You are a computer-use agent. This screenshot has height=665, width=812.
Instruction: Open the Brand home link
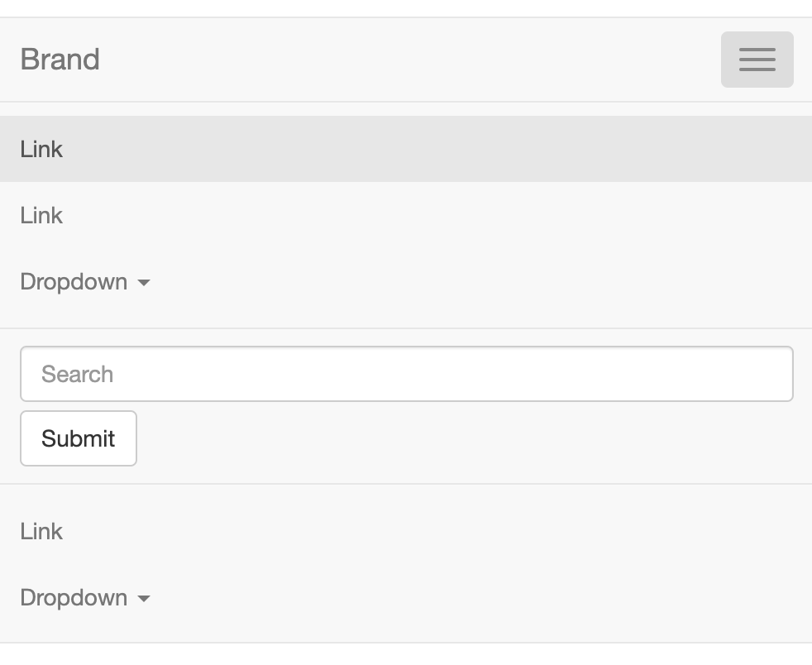60,60
